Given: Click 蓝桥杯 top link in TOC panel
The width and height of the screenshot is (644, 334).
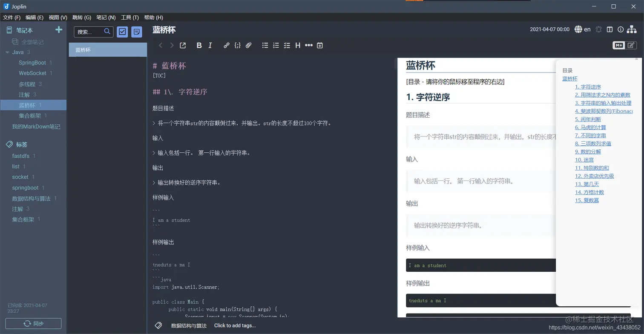Looking at the screenshot, I should [x=570, y=78].
